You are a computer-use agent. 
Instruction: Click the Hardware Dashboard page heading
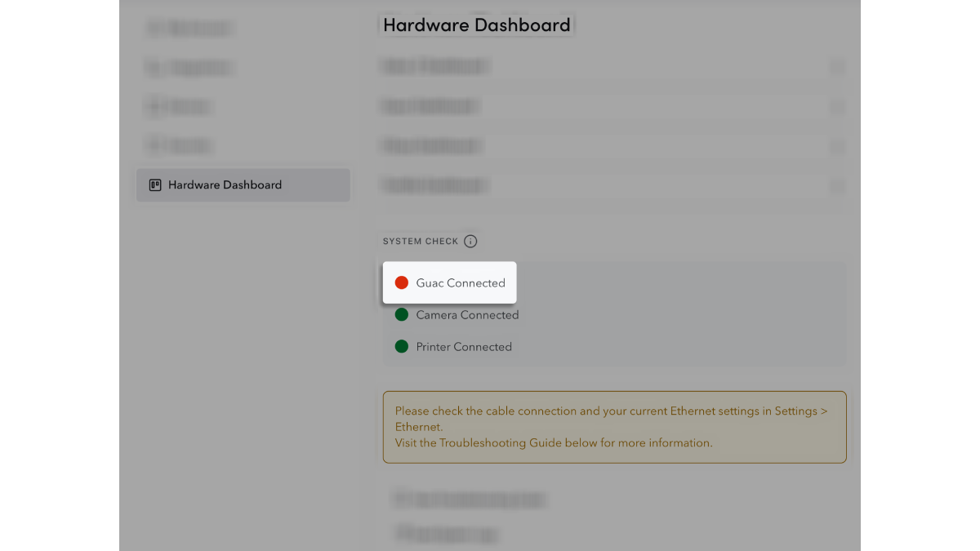[x=477, y=25]
